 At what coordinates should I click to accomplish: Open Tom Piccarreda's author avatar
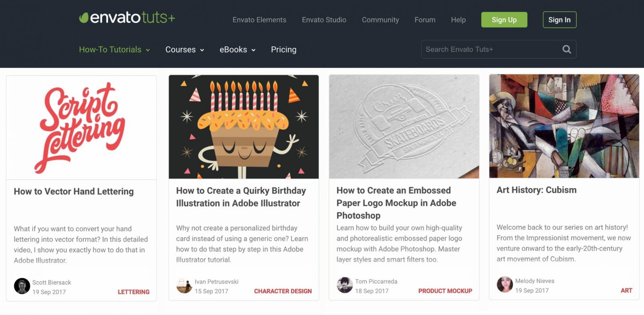coord(345,285)
